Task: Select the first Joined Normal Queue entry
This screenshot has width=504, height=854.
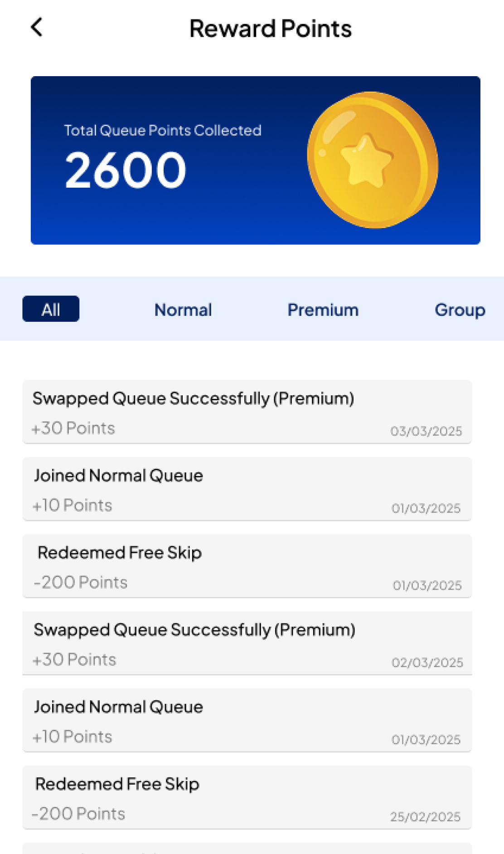Action: 247,489
